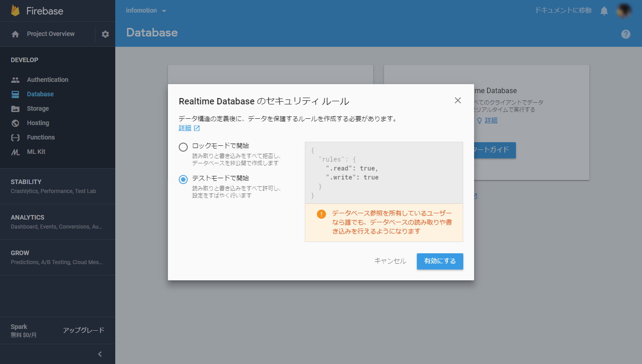Click the Firebase flame logo

[18, 10]
